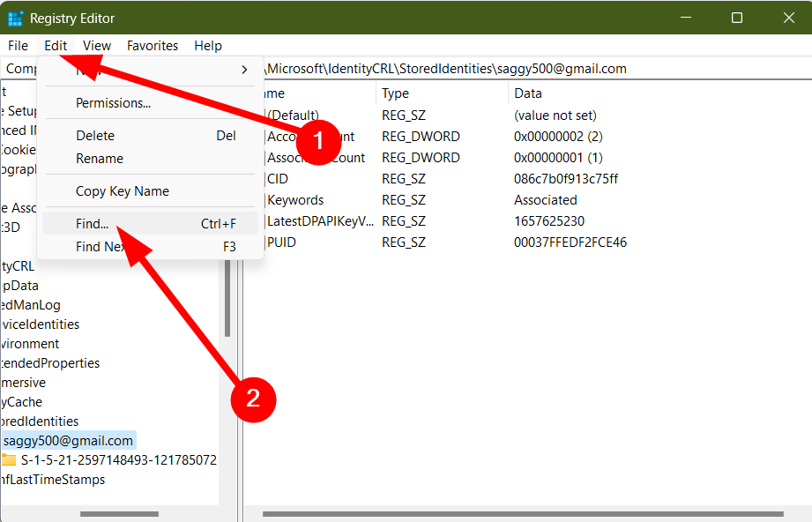Select the mersive tree key

click(x=23, y=383)
